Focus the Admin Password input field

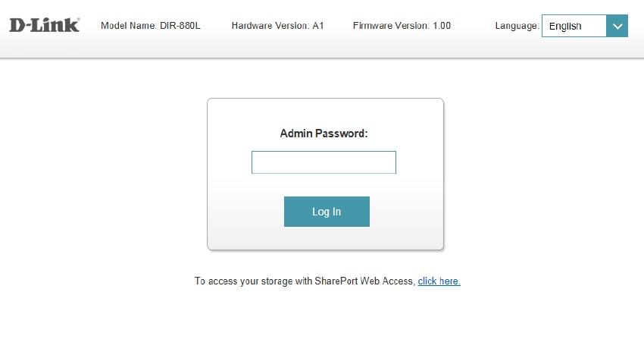(x=324, y=162)
